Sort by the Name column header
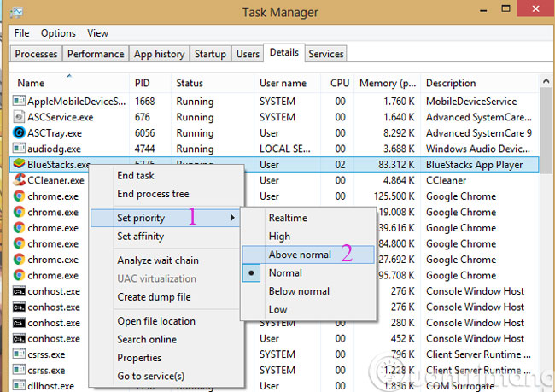555x392 pixels. (32, 84)
